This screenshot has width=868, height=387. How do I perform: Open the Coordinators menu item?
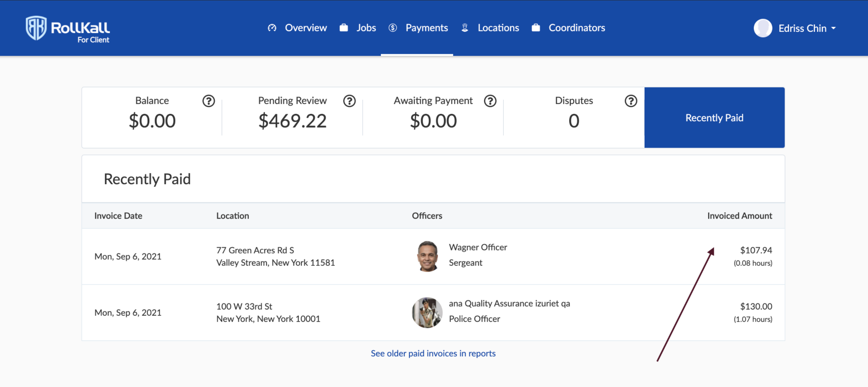(577, 28)
